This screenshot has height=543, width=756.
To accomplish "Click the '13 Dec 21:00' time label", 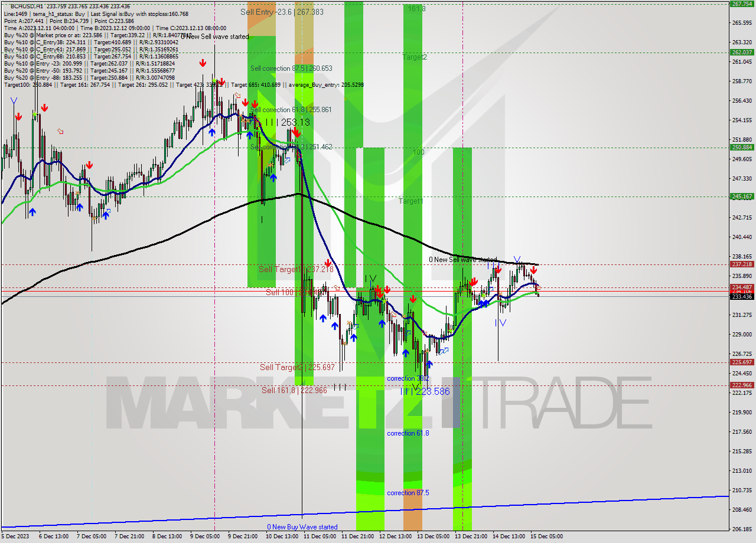I will 471,537.
